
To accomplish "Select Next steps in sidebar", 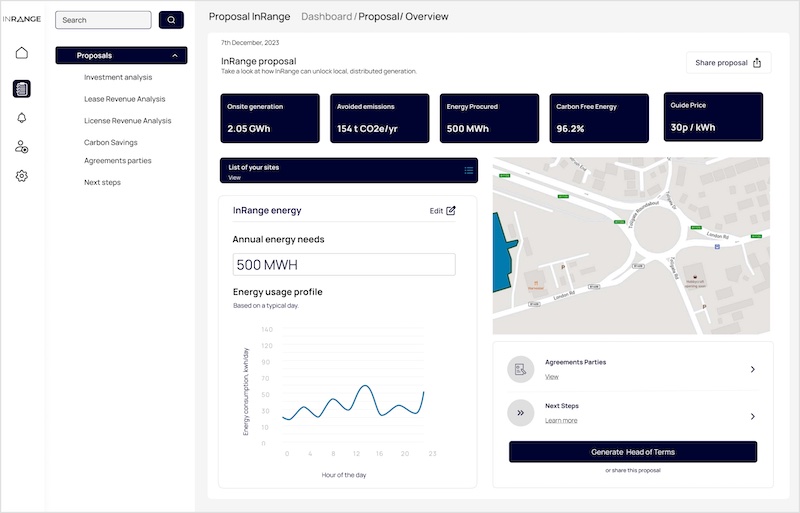I will click(x=103, y=182).
